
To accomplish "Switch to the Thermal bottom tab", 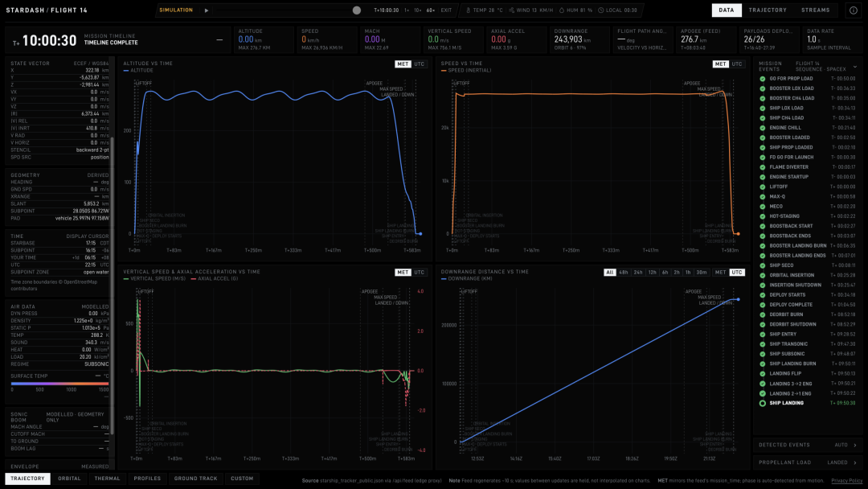I will pos(107,479).
